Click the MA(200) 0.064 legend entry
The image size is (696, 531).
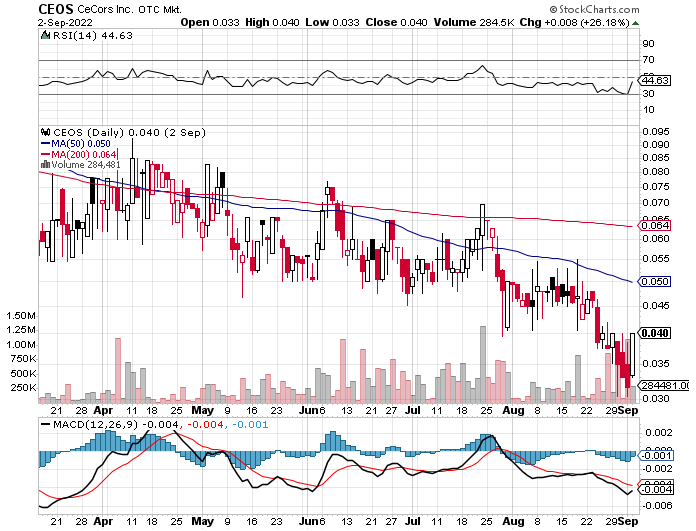coord(79,155)
